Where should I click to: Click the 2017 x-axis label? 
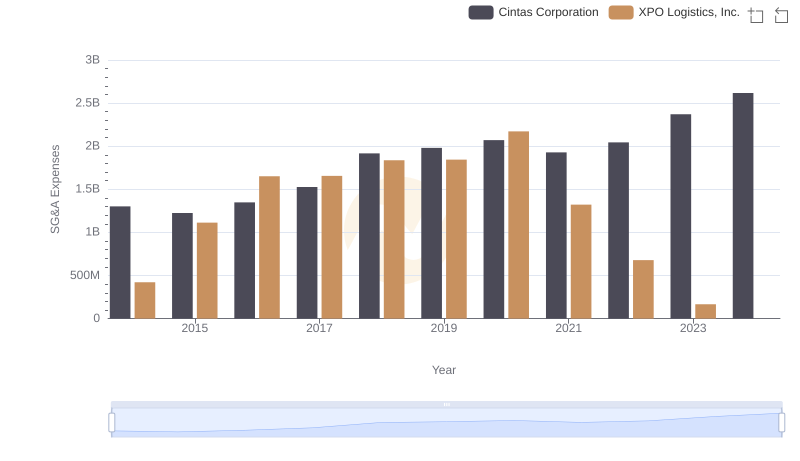pos(319,328)
